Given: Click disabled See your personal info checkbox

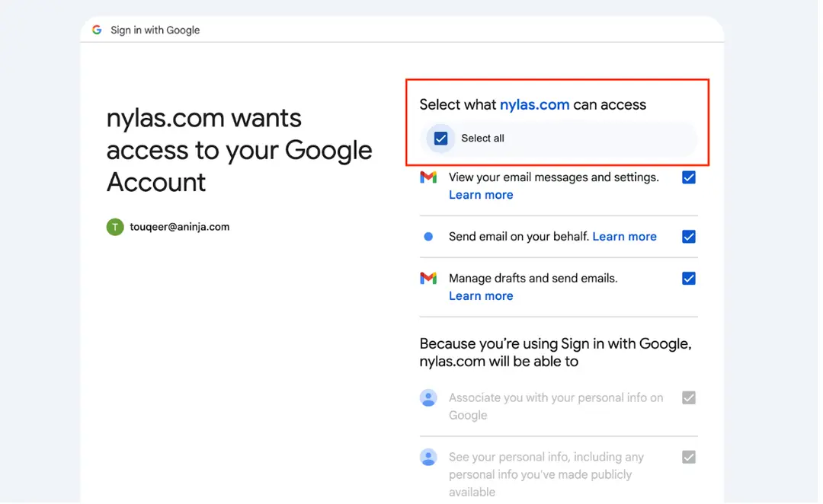Looking at the screenshot, I should pyautogui.click(x=689, y=458).
